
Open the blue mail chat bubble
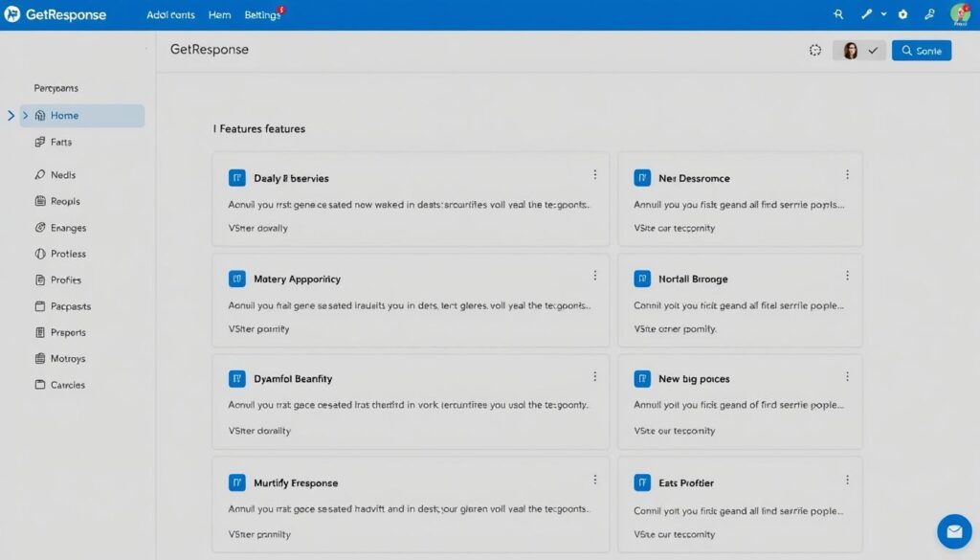[953, 530]
